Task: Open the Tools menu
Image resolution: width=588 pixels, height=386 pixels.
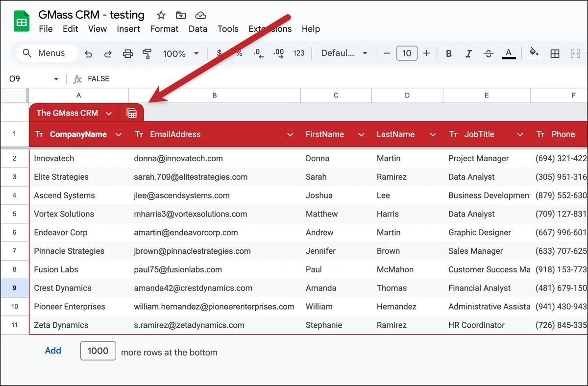Action: (x=228, y=29)
